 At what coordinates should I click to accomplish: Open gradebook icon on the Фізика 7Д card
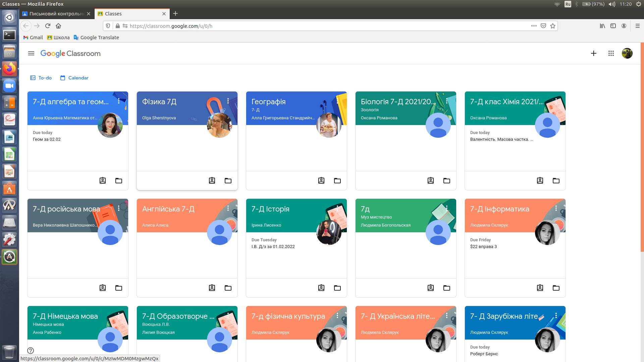212,181
